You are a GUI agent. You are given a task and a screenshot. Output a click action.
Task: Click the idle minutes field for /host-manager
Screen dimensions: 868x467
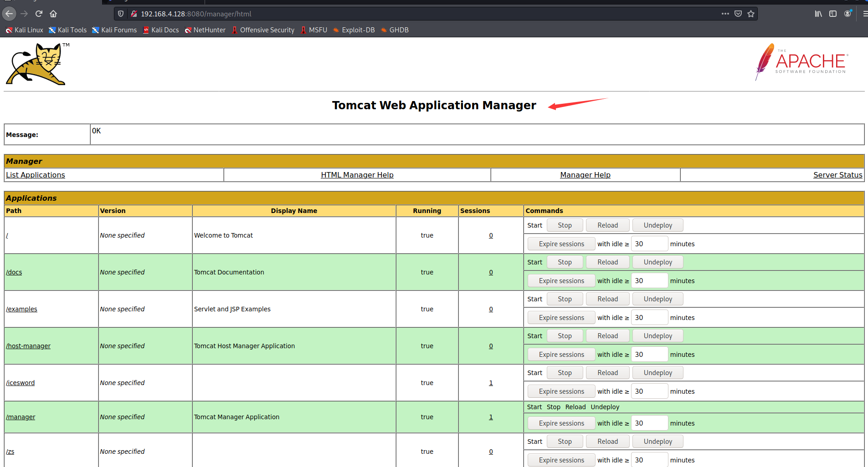point(649,355)
